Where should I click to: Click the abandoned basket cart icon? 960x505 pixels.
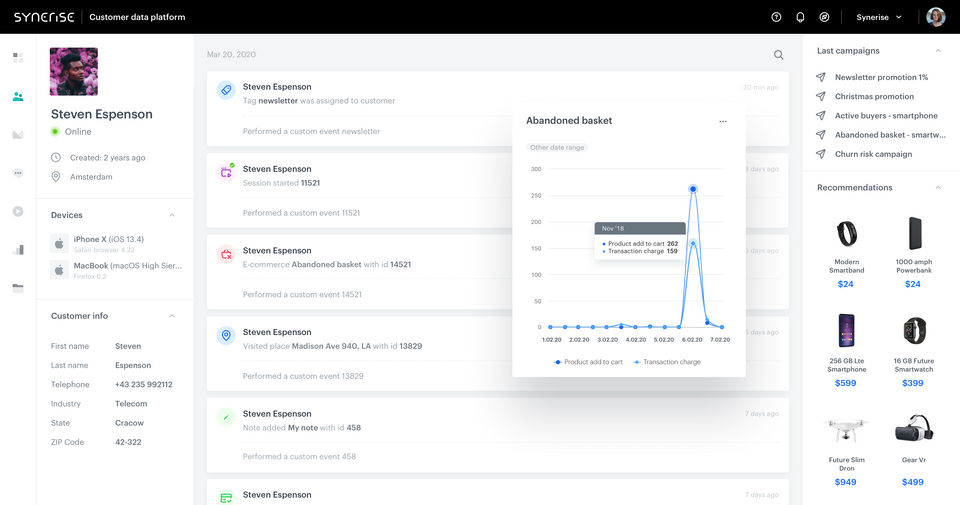click(226, 254)
